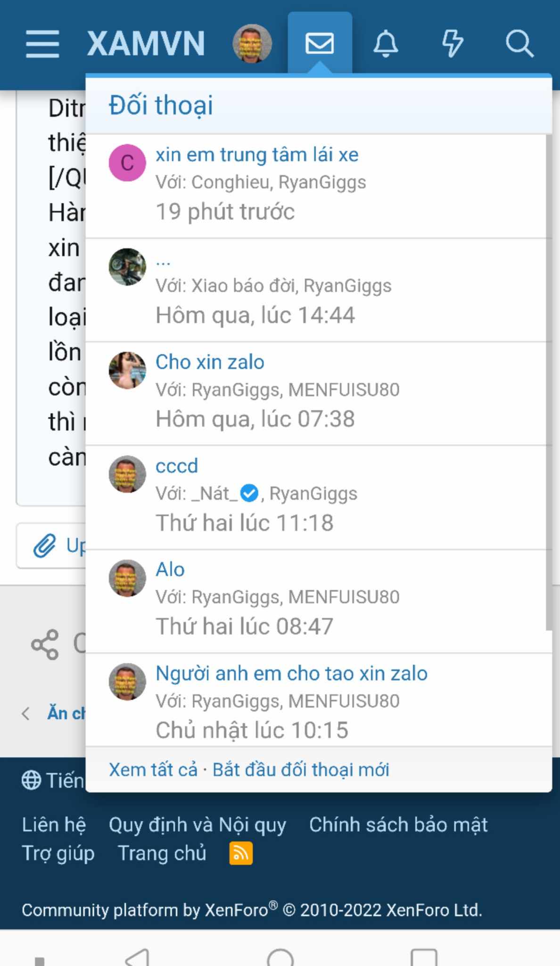Go back via breadcrumb chevron
This screenshot has width=560, height=966.
(26, 714)
